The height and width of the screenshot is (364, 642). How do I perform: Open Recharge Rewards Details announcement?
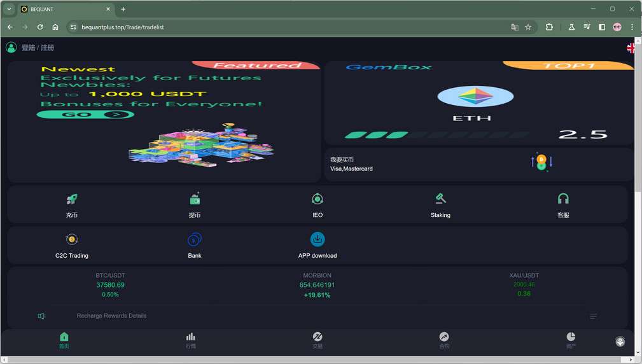[111, 316]
